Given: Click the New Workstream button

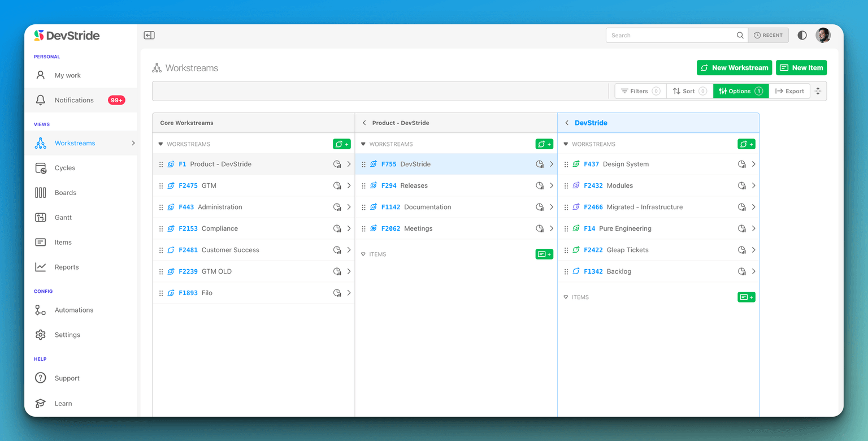Looking at the screenshot, I should click(734, 68).
